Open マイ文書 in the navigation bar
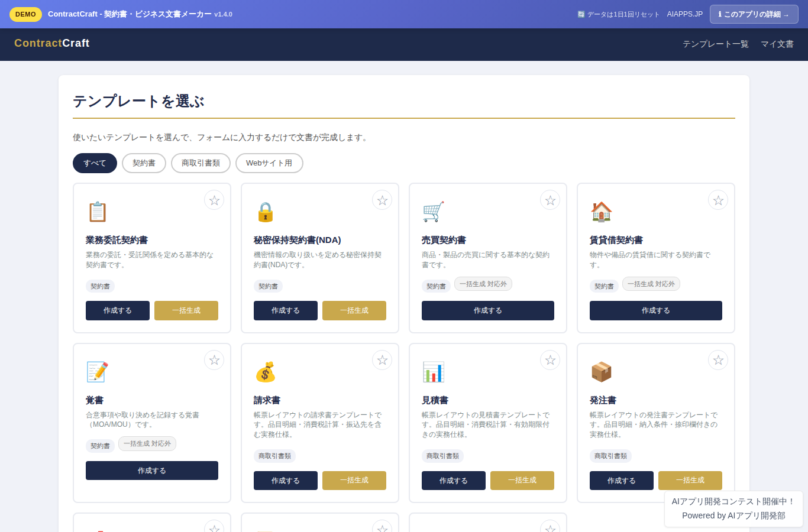Screen dimensions: 808x532 click(777, 44)
